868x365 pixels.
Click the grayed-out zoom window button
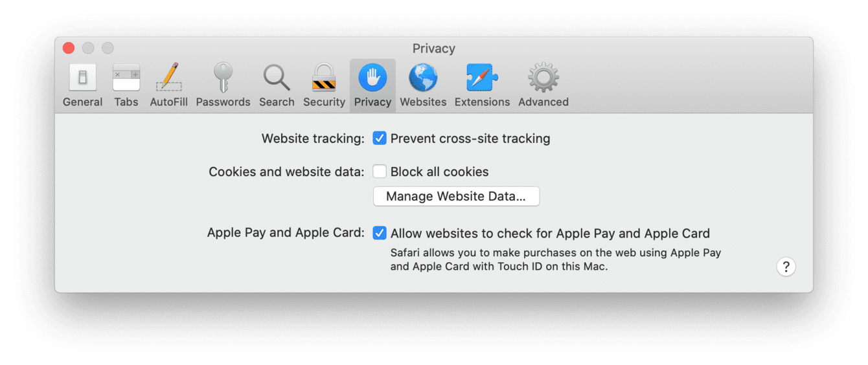(108, 49)
